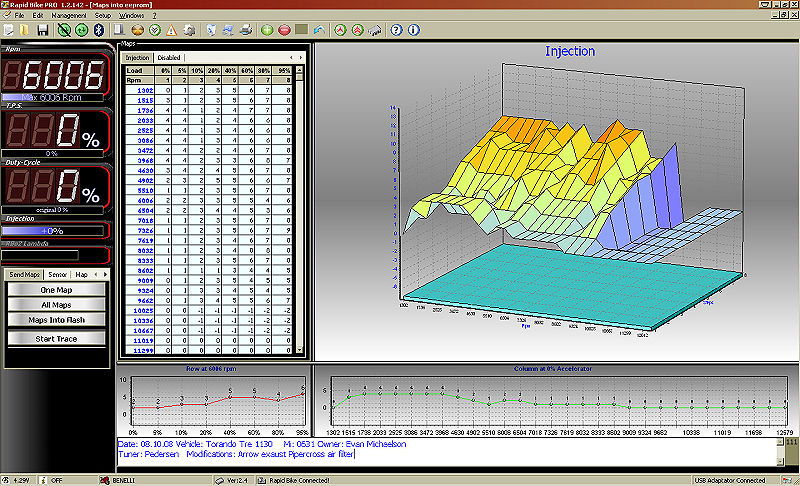Click the printer icon in toolbar
Image resolution: width=800 pixels, height=486 pixels.
click(x=246, y=31)
